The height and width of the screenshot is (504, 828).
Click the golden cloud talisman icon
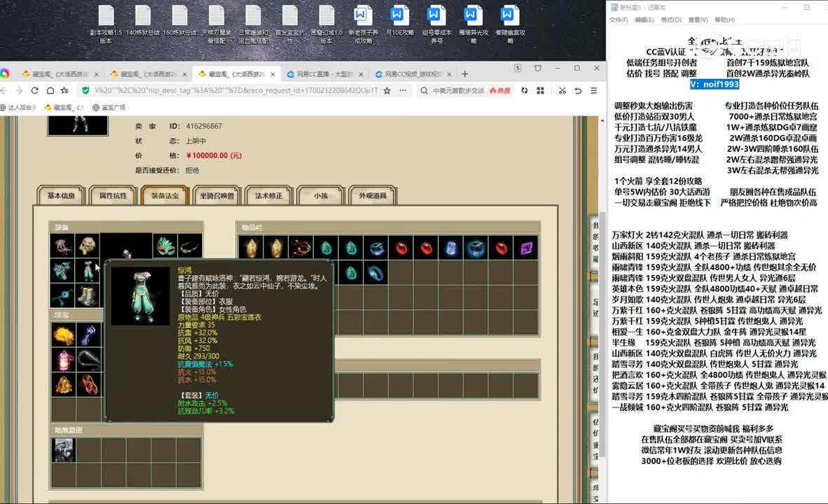click(63, 335)
